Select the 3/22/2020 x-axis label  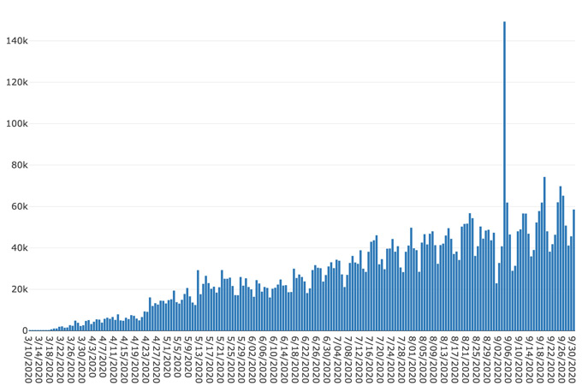click(60, 359)
